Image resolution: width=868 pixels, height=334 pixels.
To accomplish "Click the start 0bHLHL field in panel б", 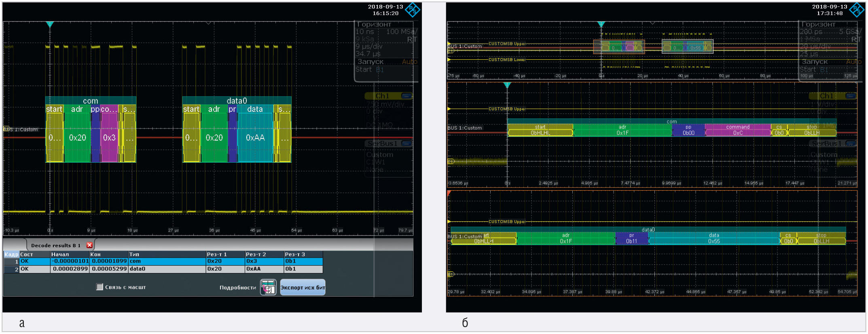I will (540, 130).
